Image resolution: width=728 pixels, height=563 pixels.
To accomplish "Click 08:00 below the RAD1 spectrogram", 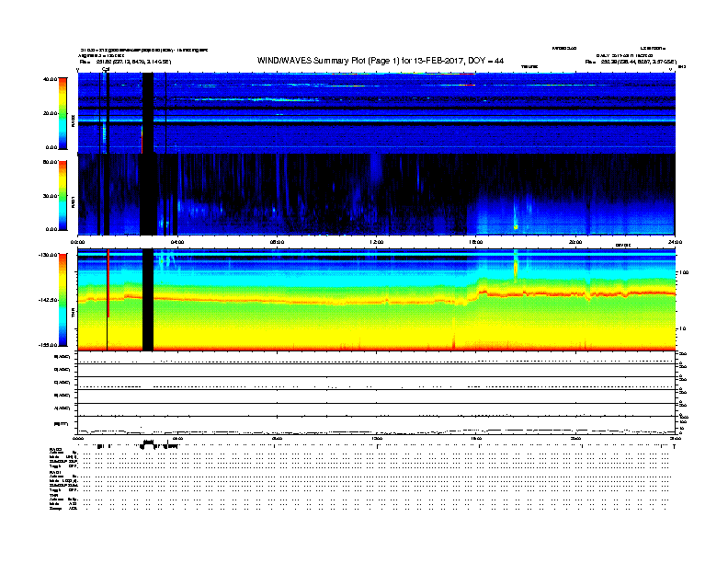I will point(277,242).
